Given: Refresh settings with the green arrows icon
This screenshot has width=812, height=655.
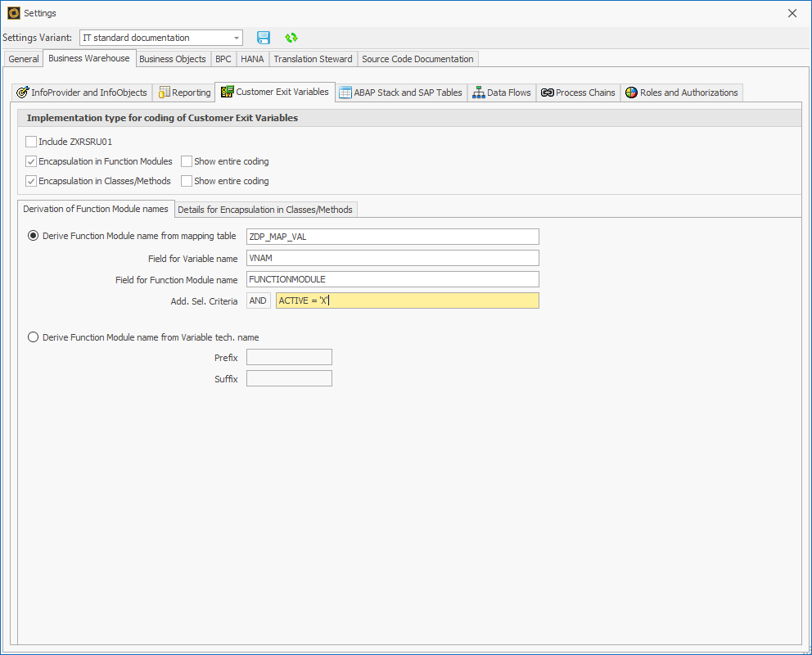Looking at the screenshot, I should (291, 38).
